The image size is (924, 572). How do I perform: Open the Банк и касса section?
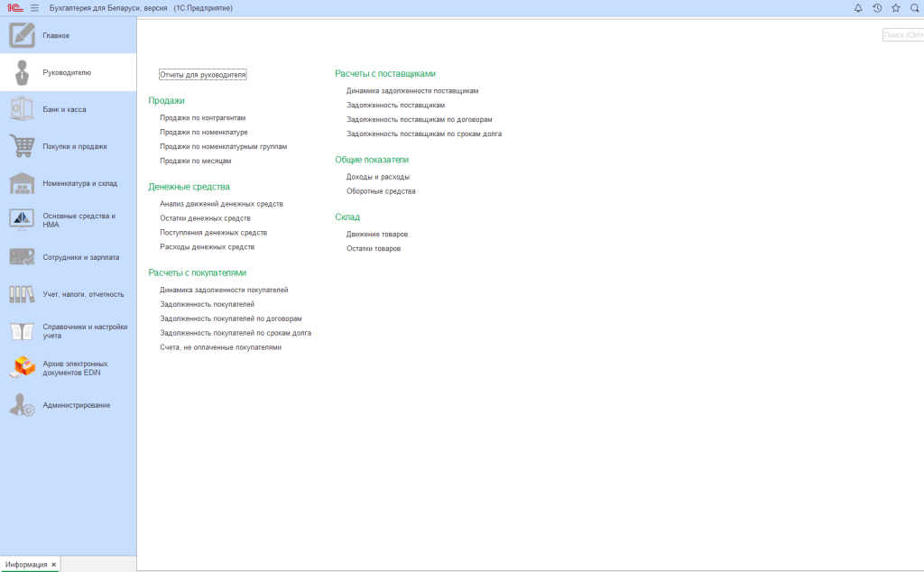pos(65,109)
